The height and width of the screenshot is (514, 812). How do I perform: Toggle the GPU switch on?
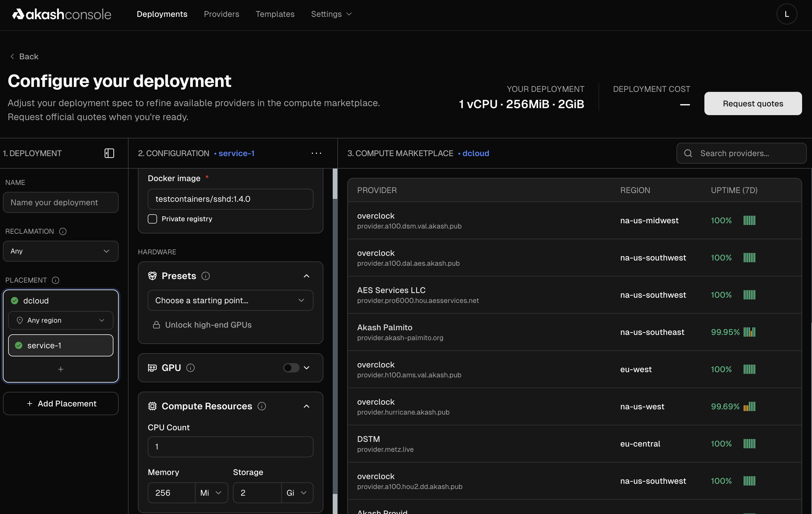291,368
